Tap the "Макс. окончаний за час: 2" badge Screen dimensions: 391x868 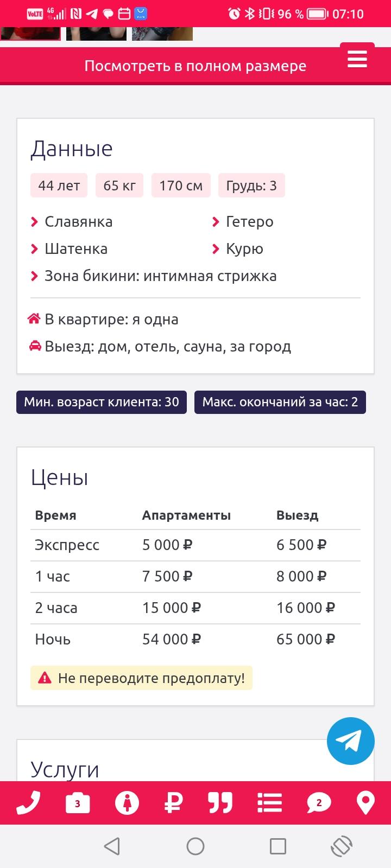pos(280,402)
